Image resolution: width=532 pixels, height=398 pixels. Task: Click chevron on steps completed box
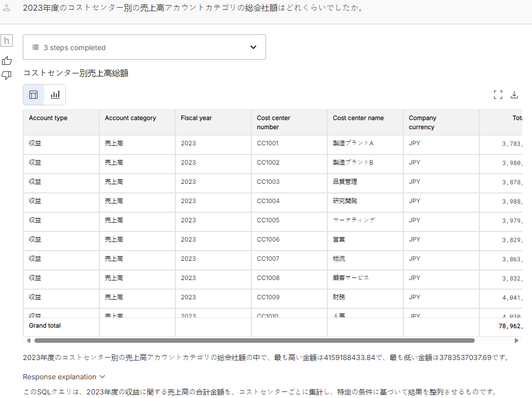pos(253,47)
